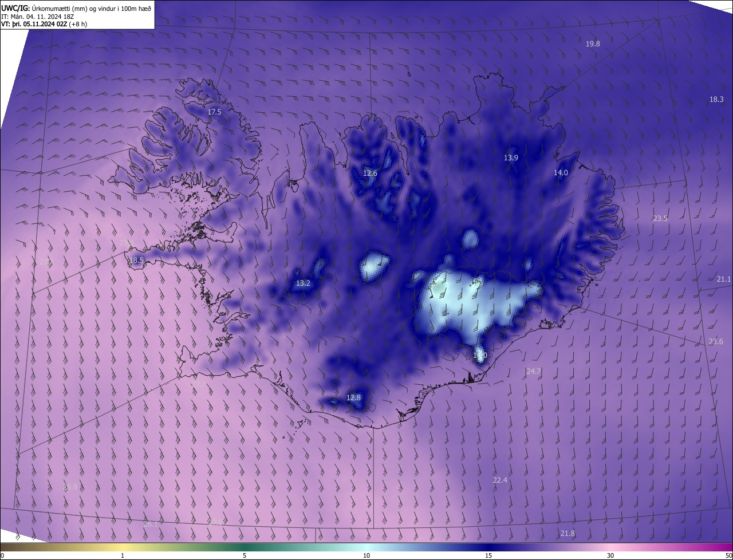Click the 26.9 value label on the map
This screenshot has width=733, height=560.
pyautogui.click(x=70, y=487)
